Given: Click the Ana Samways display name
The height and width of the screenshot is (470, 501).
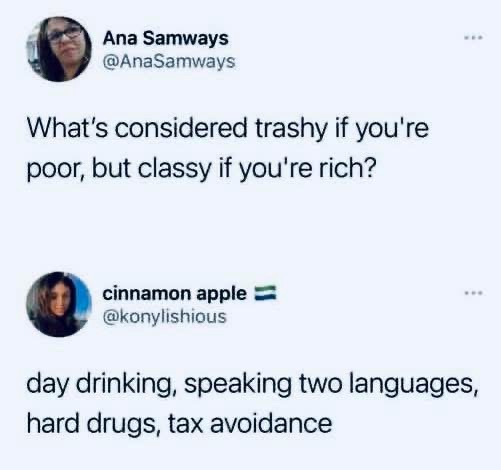Looking at the screenshot, I should [x=166, y=38].
